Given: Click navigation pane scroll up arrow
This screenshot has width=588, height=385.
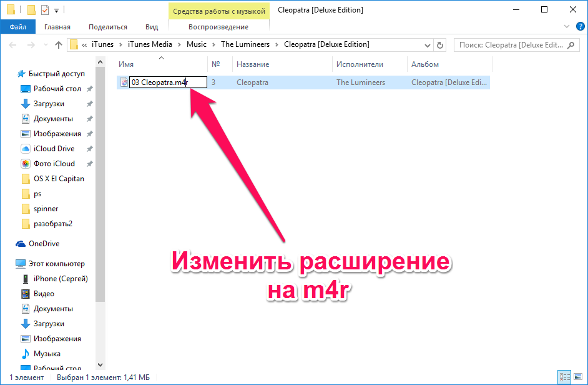Looking at the screenshot, I should tap(100, 62).
